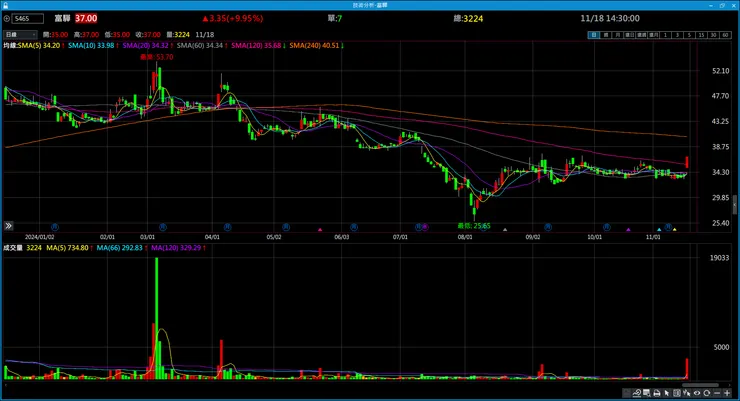The height and width of the screenshot is (401, 740).
Task: Select the 1-minute interval tab
Action: 665,35
